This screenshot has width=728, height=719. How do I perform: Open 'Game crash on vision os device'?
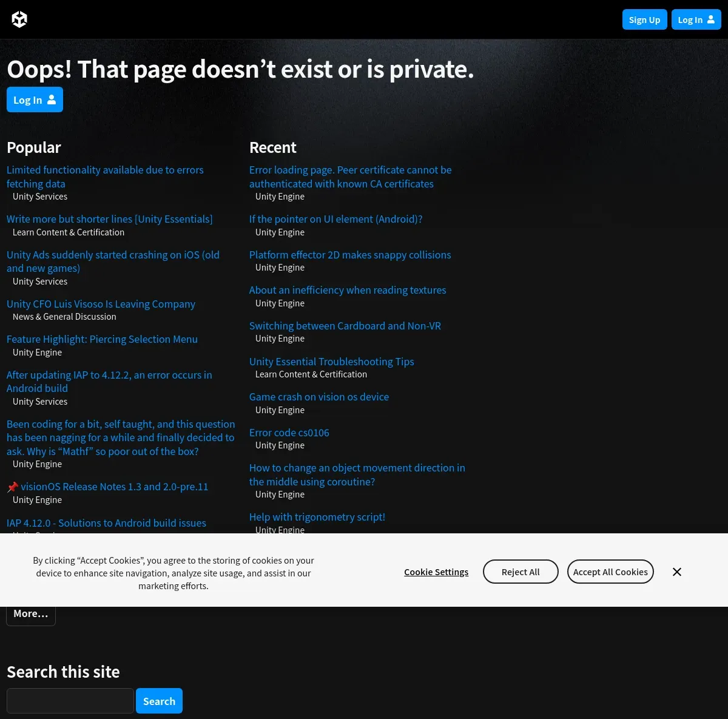[x=319, y=397]
